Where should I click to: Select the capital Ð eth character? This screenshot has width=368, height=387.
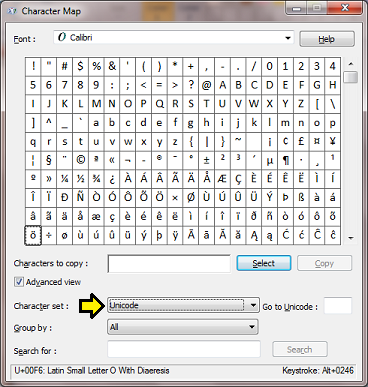tap(64, 198)
